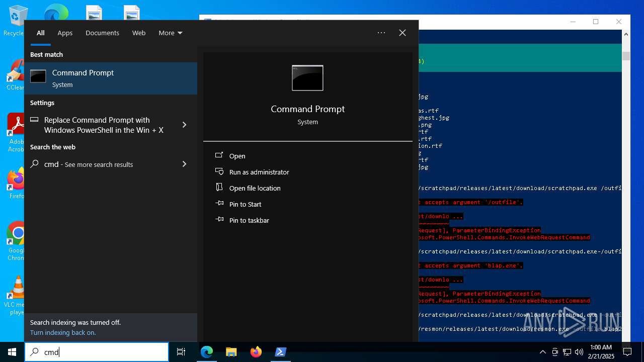Open Task View on taskbar
Screen dimensions: 644x362
click(x=181, y=352)
